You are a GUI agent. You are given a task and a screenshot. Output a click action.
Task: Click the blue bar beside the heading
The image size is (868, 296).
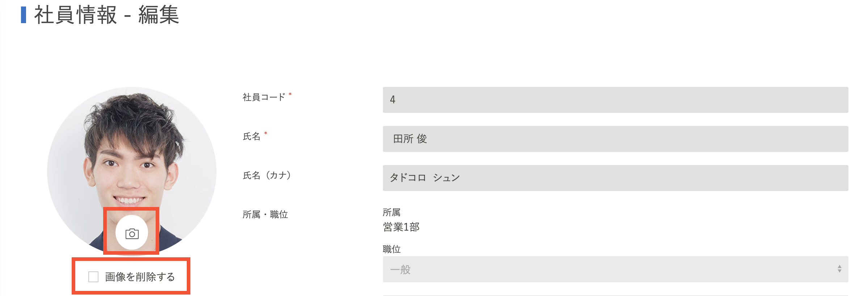point(24,15)
